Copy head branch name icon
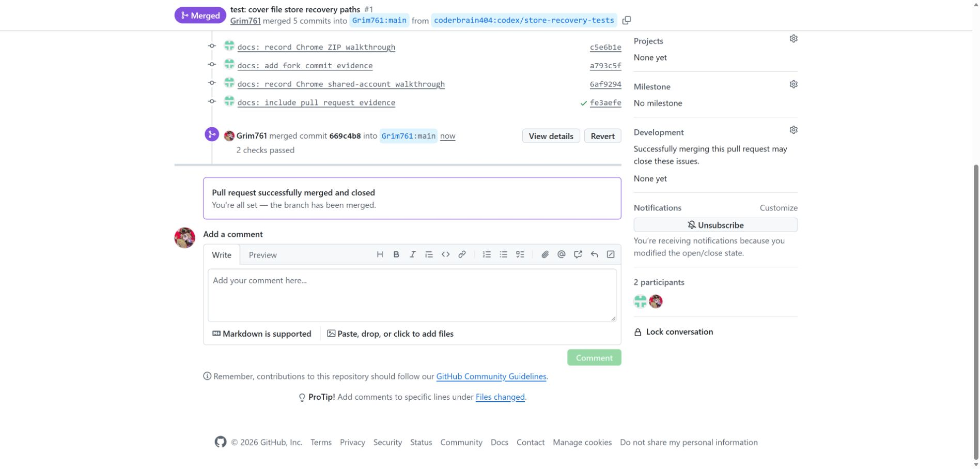The width and height of the screenshot is (980, 469). (x=627, y=20)
